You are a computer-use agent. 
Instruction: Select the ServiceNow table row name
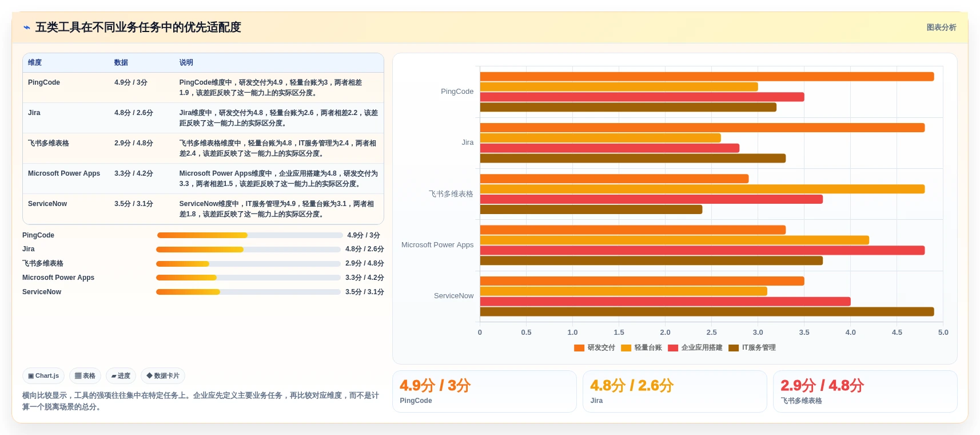pyautogui.click(x=47, y=204)
